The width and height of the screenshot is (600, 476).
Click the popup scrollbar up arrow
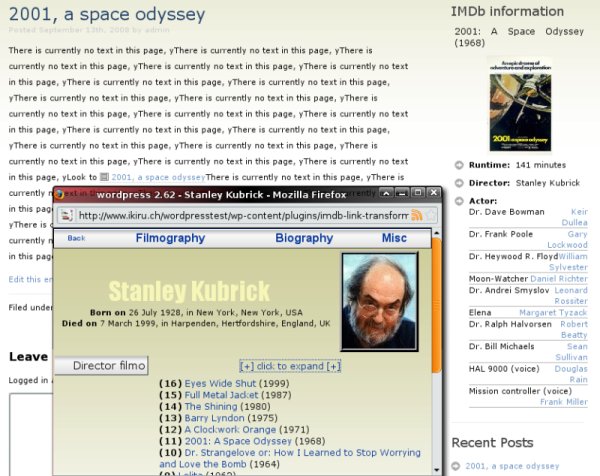pyautogui.click(x=437, y=233)
